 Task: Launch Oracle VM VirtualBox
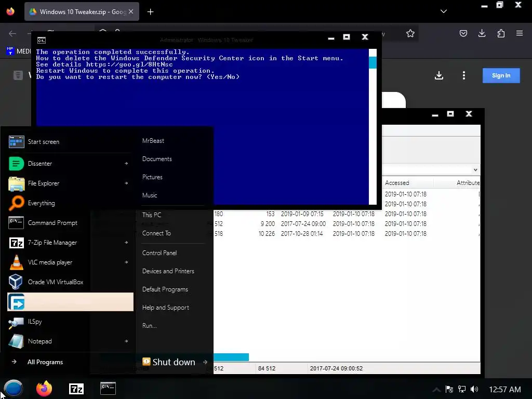(70, 282)
